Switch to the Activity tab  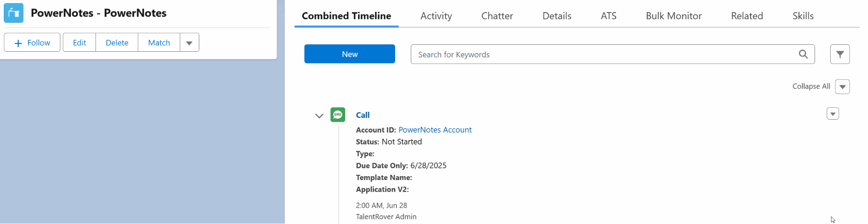click(x=436, y=16)
